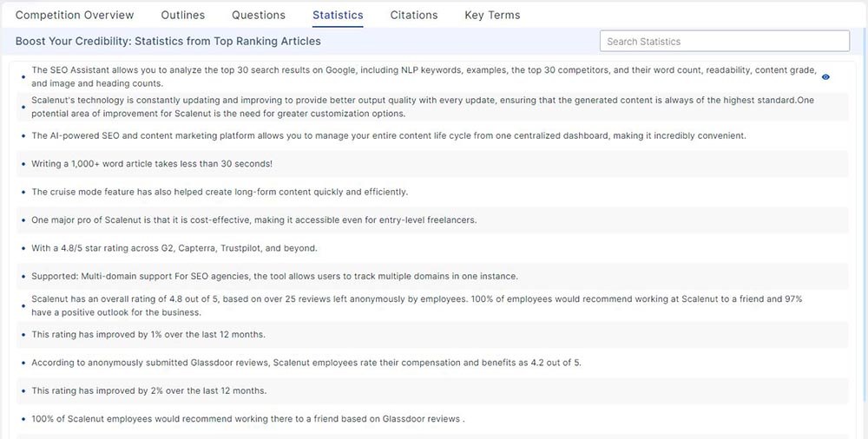Select the Statistics tab

(x=338, y=15)
